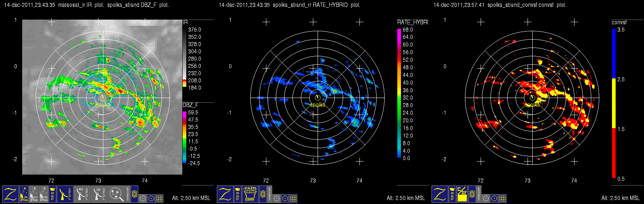The width and height of the screenshot is (644, 204).
Task: Click the 'spolka' radar label in convsf plot
Action: (x=532, y=105)
